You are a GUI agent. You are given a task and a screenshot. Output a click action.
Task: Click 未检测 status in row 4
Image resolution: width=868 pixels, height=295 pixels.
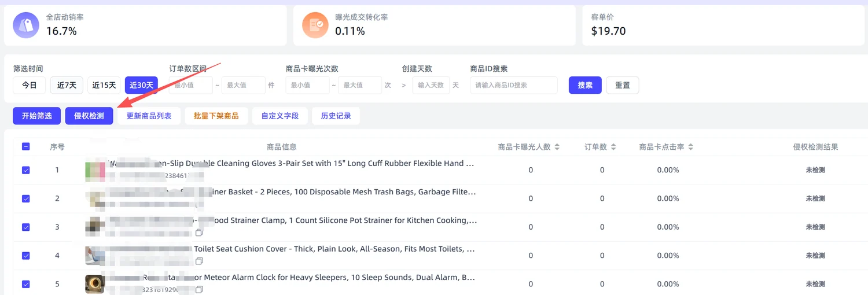pyautogui.click(x=815, y=256)
